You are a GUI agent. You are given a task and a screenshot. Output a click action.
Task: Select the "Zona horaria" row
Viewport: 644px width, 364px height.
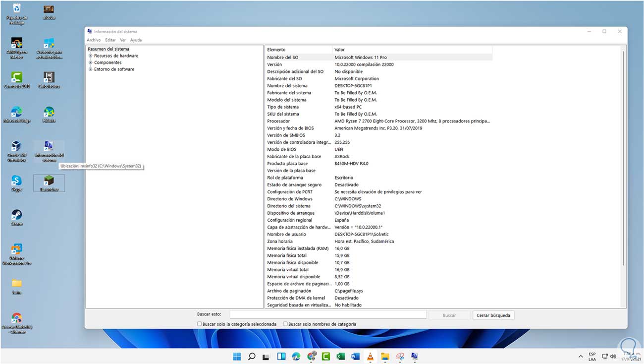tap(379, 242)
